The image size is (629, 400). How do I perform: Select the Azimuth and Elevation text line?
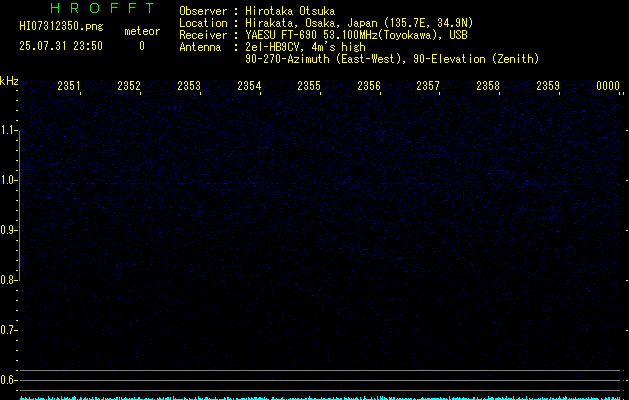(391, 60)
